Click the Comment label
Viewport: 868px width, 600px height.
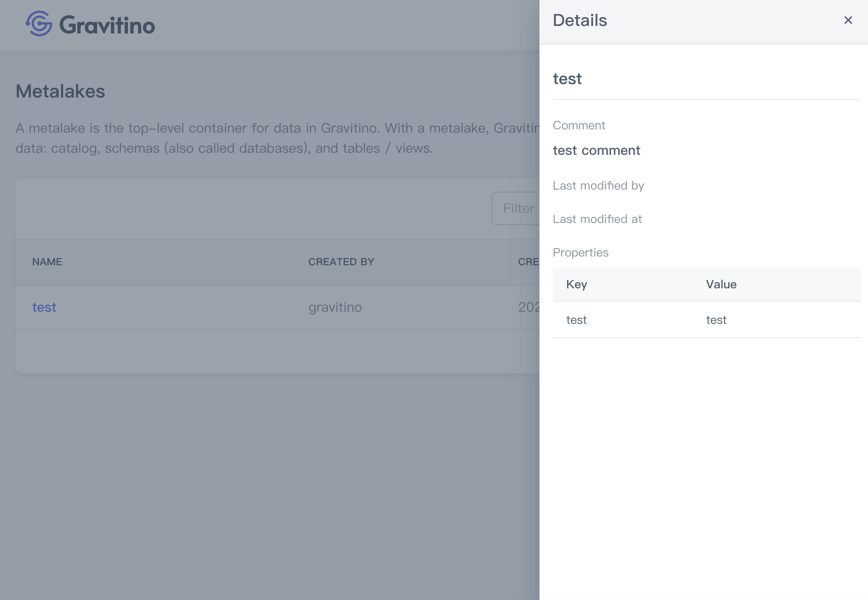coord(579,126)
